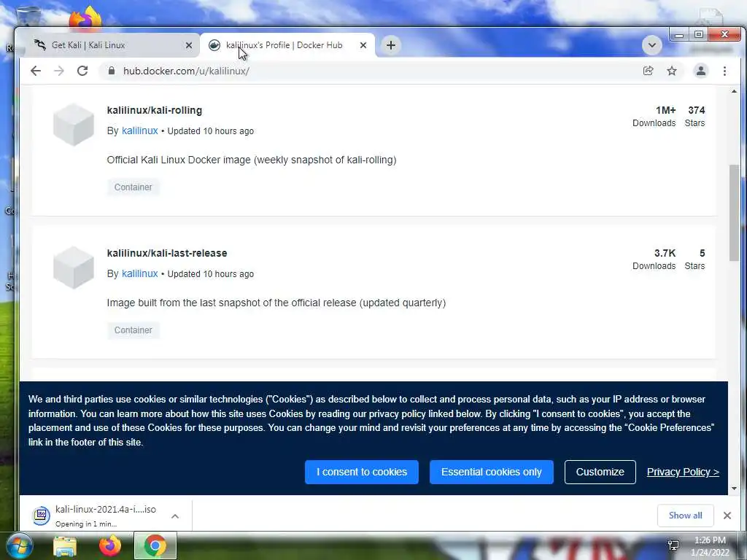This screenshot has width=747, height=560.
Task: Click kalilinux author link under kali-last-release
Action: point(139,273)
